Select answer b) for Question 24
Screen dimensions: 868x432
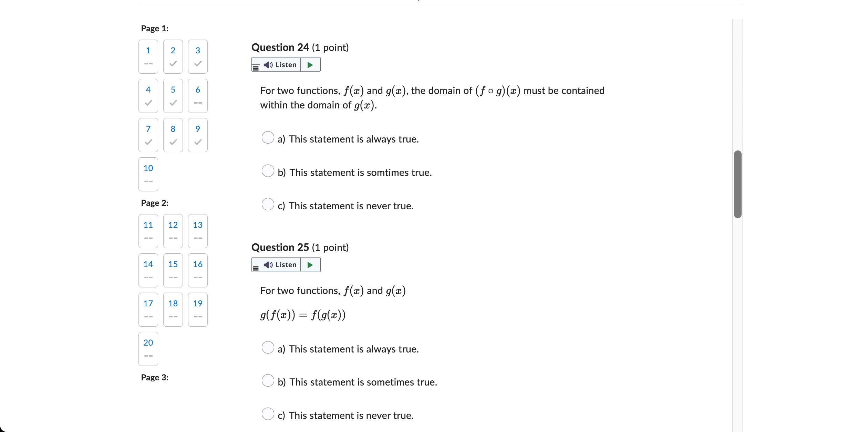point(268,171)
